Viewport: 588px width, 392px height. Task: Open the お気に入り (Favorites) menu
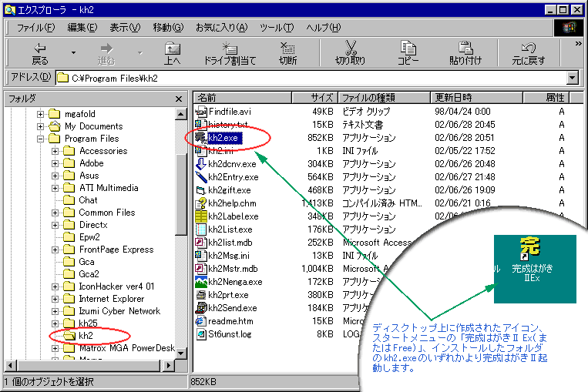coord(221,28)
